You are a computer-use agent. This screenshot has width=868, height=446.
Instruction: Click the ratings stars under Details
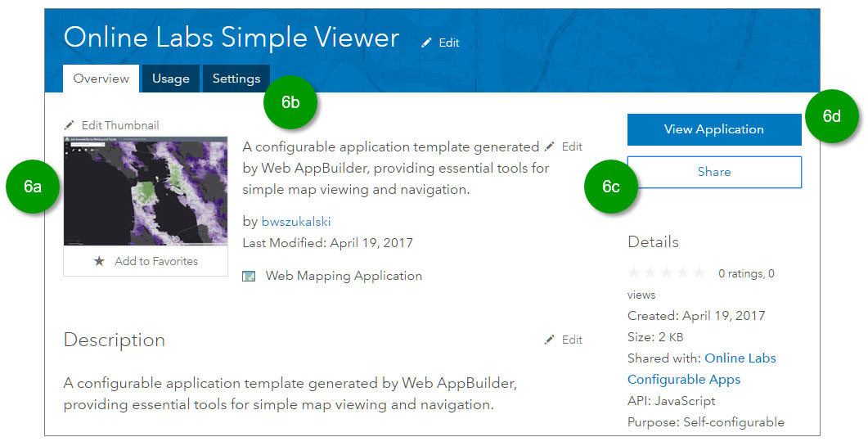point(666,273)
